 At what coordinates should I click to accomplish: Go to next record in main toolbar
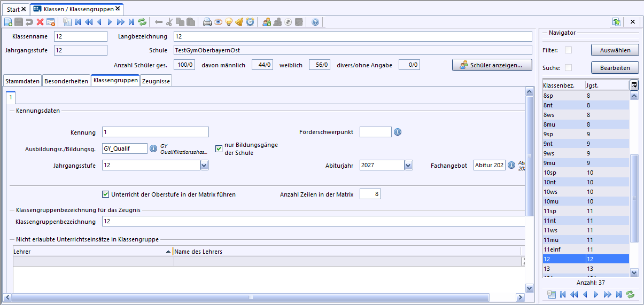pos(110,22)
